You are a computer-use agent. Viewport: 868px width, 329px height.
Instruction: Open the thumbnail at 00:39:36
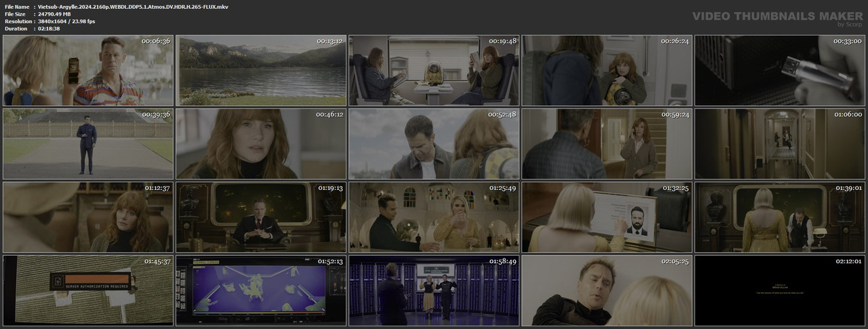point(87,144)
